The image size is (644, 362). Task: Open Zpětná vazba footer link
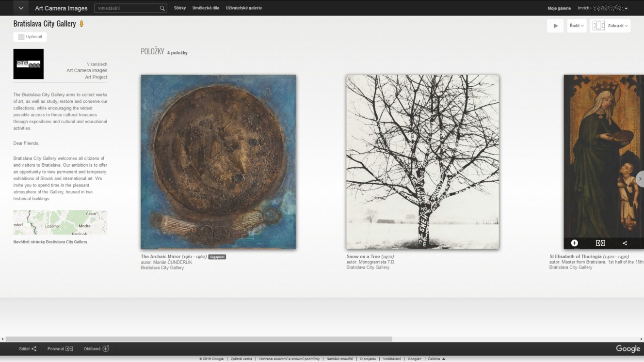point(241,359)
